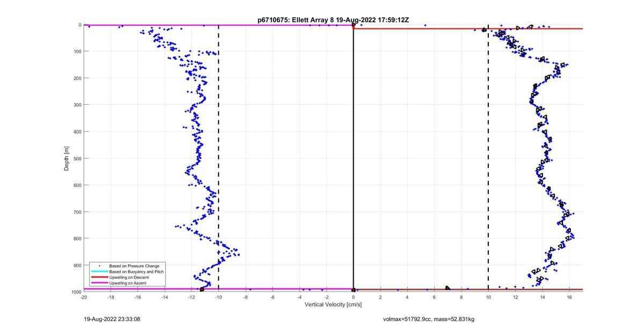Screen dimensions: 644x328
Task: Click the "400" depth tick label
Action: click(77, 132)
